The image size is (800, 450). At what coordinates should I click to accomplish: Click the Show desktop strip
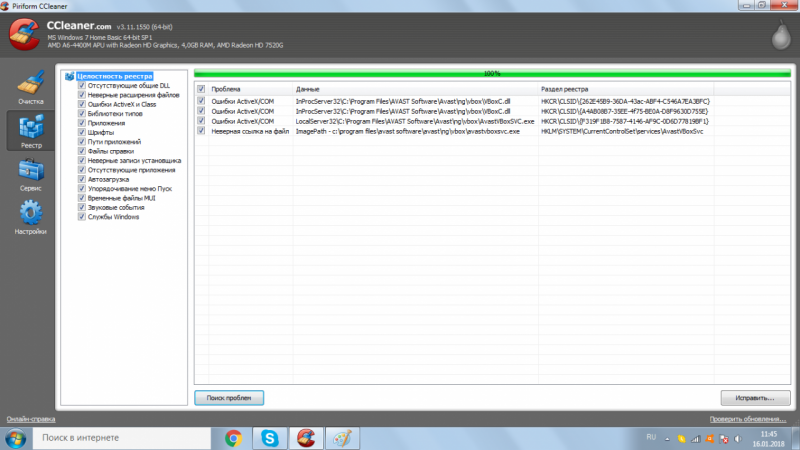[796, 438]
